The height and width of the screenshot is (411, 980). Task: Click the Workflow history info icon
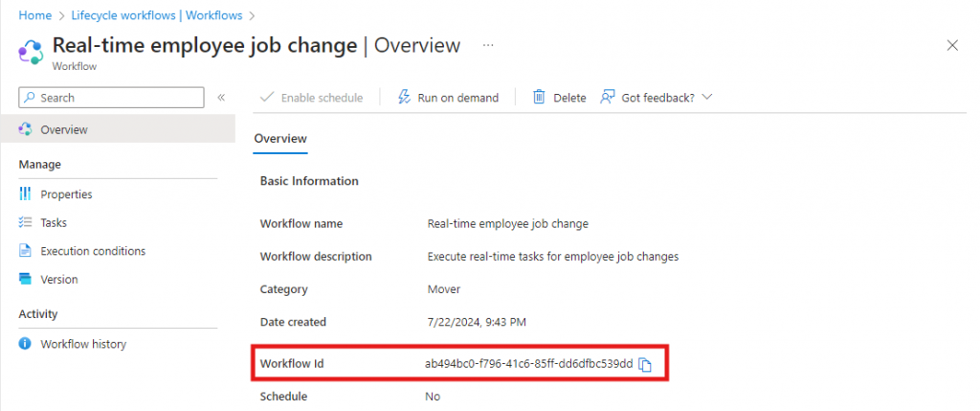pos(25,344)
